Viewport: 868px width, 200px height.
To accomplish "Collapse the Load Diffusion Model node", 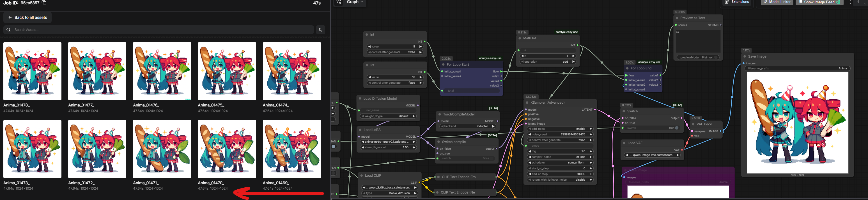I will pyautogui.click(x=360, y=99).
